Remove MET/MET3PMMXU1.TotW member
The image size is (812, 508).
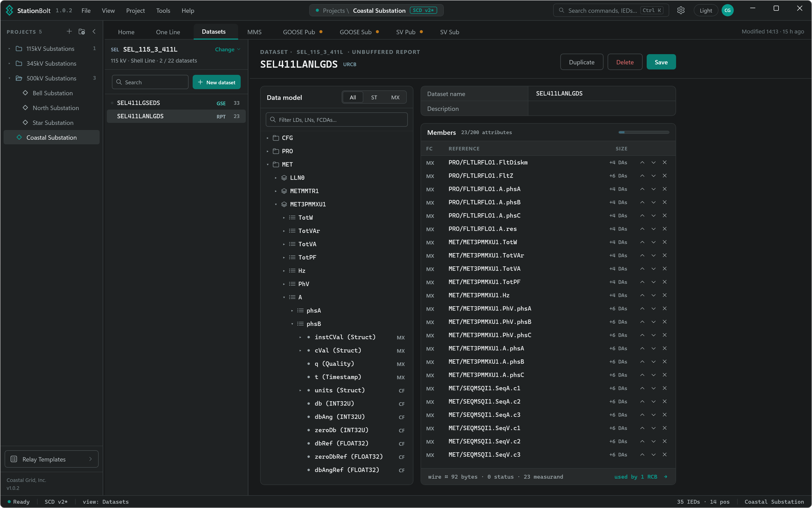pos(665,242)
